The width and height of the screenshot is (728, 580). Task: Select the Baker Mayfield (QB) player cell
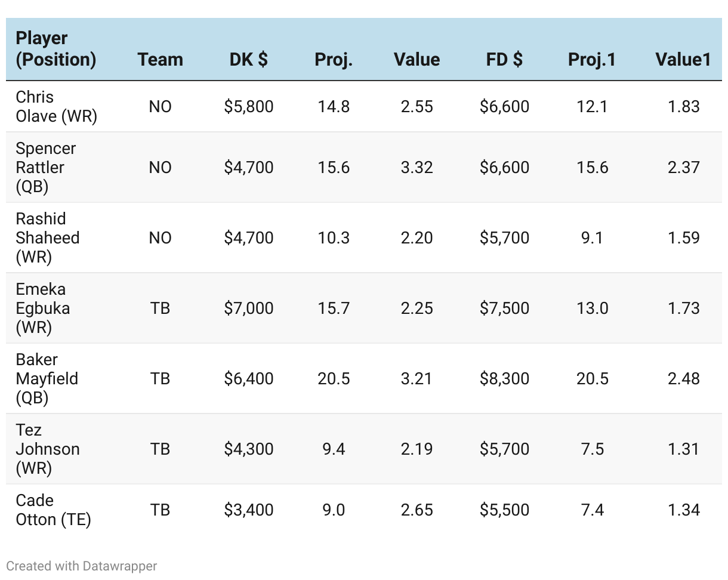coord(47,378)
